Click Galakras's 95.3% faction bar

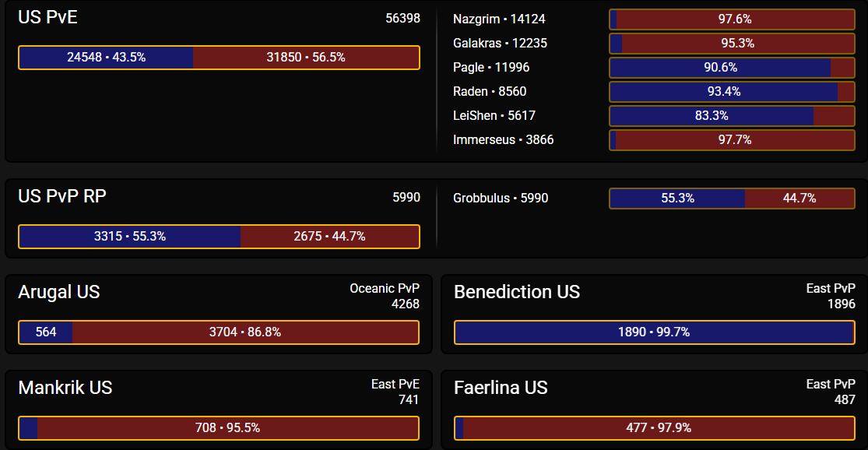tap(732, 43)
